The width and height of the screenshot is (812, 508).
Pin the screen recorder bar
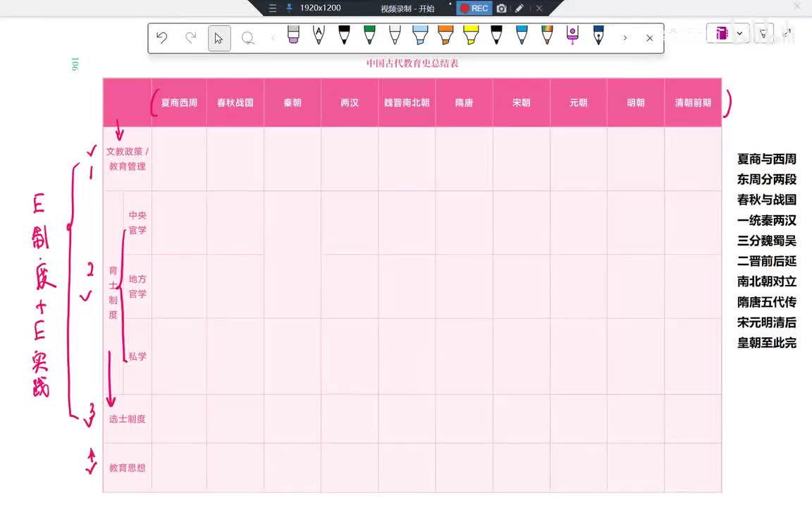pyautogui.click(x=289, y=8)
